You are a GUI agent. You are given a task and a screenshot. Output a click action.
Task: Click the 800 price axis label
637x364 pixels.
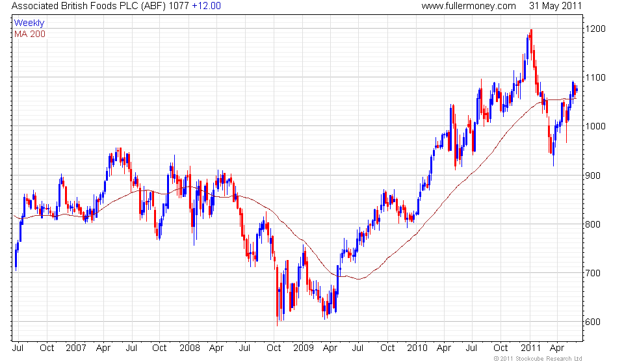(x=593, y=224)
